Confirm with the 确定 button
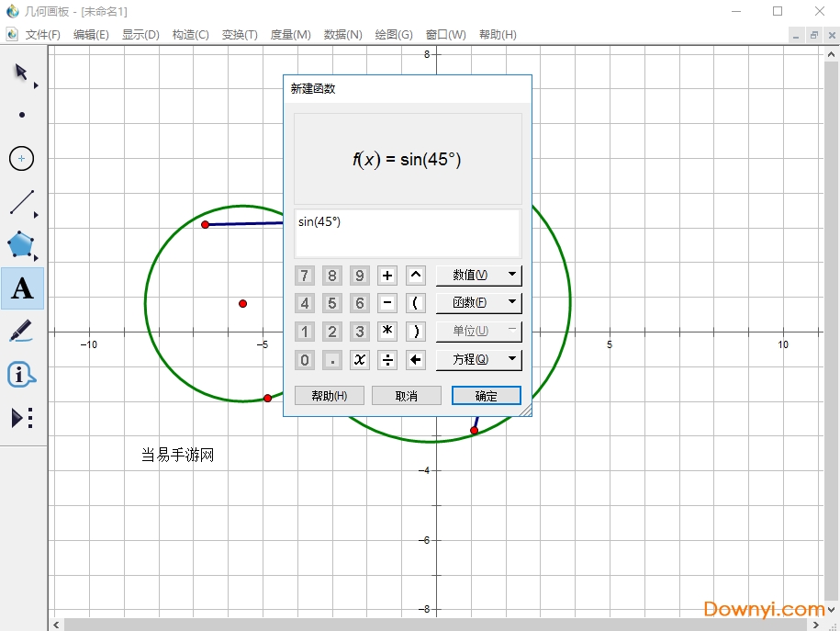The width and height of the screenshot is (840, 631). click(x=486, y=396)
